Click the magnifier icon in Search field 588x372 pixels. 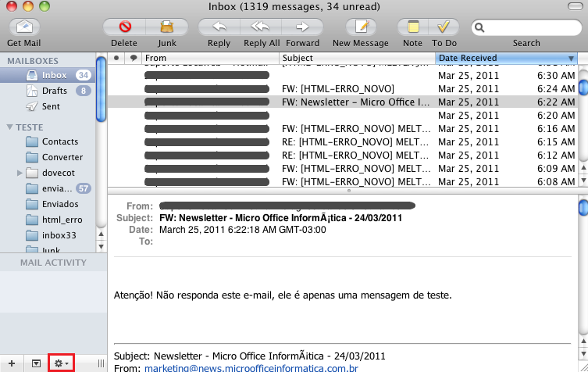[479, 27]
